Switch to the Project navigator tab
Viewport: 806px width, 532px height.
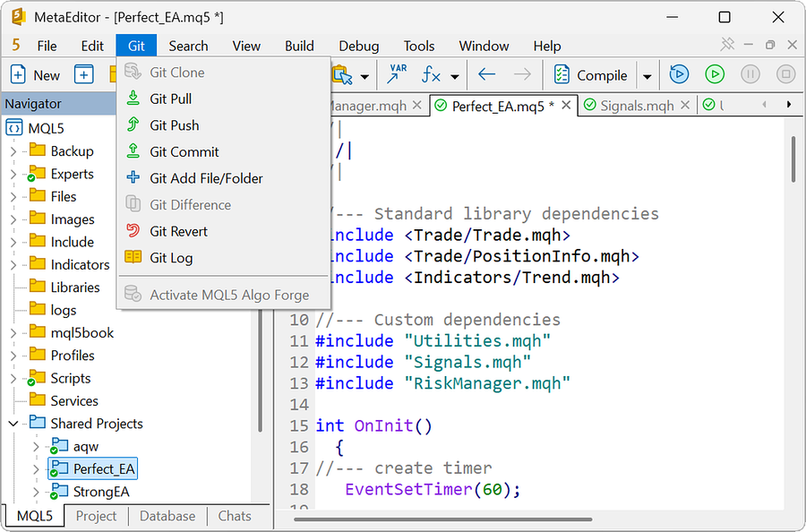pyautogui.click(x=96, y=516)
